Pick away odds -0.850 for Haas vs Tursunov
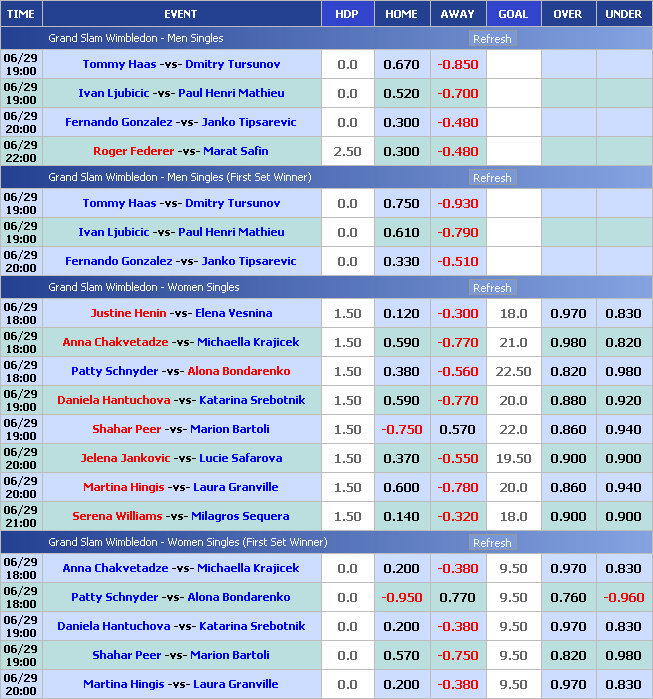 tap(457, 64)
